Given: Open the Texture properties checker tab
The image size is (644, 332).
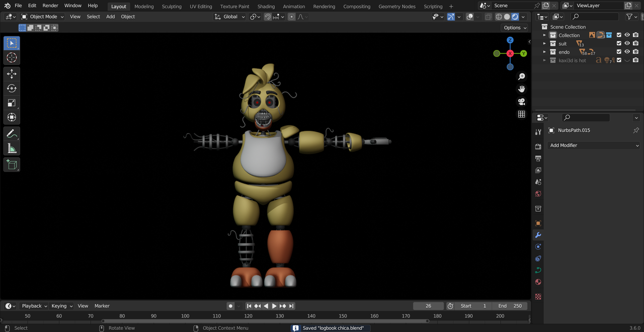Looking at the screenshot, I should point(538,297).
